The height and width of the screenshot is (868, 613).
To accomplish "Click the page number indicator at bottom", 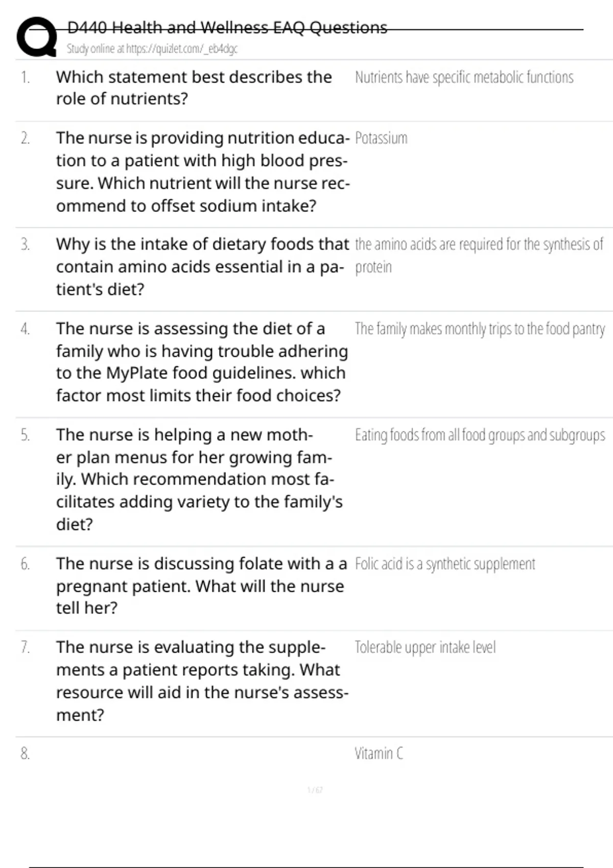I will [x=315, y=790].
